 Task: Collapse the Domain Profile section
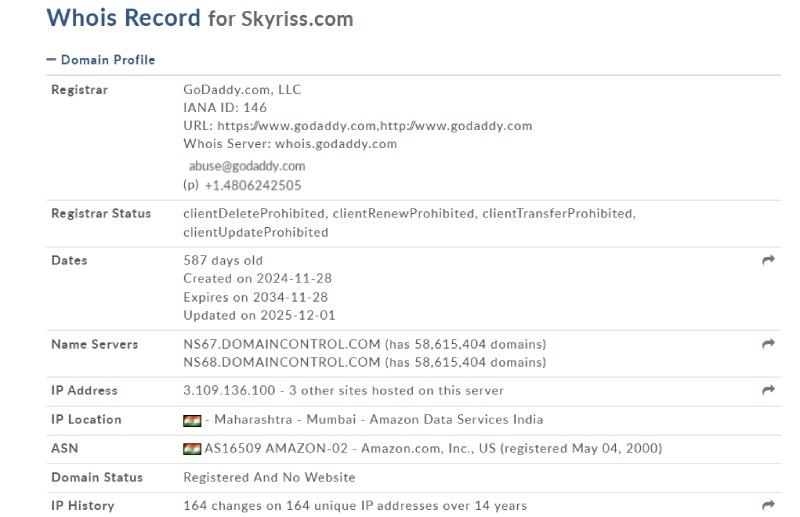tap(51, 60)
